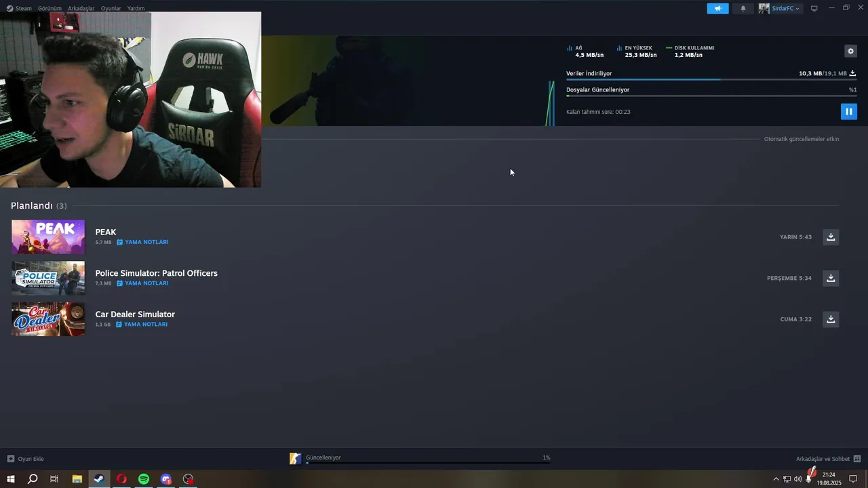Viewport: 868px width, 488px height.
Task: Open Discord from taskbar
Action: (x=166, y=479)
